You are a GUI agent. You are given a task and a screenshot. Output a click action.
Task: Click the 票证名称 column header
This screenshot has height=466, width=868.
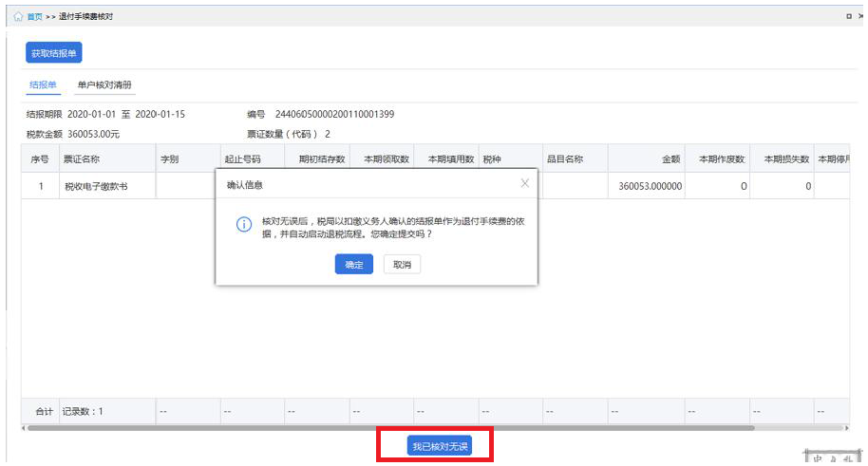(x=107, y=158)
